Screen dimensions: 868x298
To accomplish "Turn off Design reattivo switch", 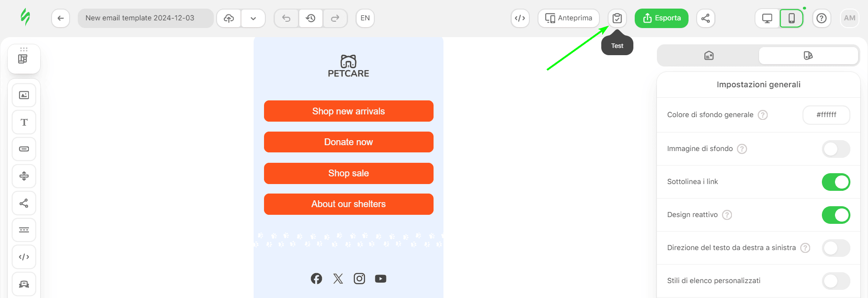I will click(x=835, y=215).
